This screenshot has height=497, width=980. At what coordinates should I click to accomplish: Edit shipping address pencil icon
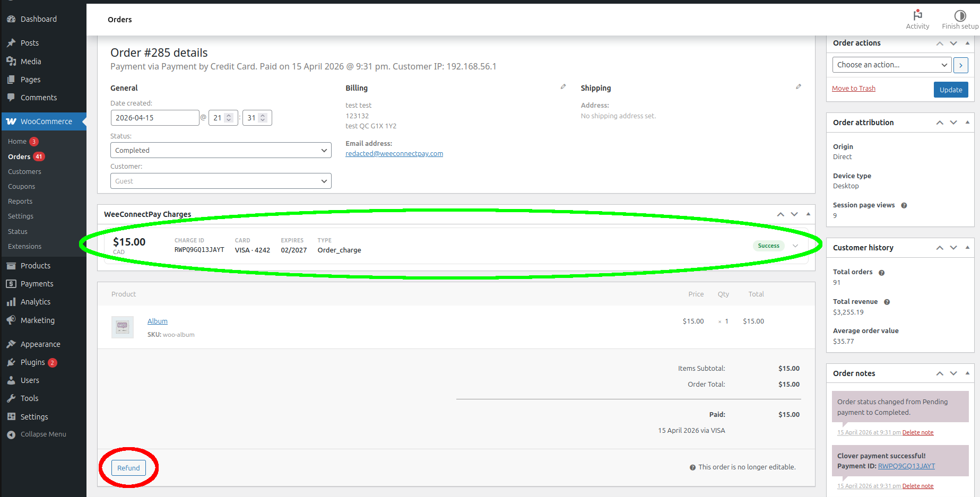pyautogui.click(x=799, y=86)
